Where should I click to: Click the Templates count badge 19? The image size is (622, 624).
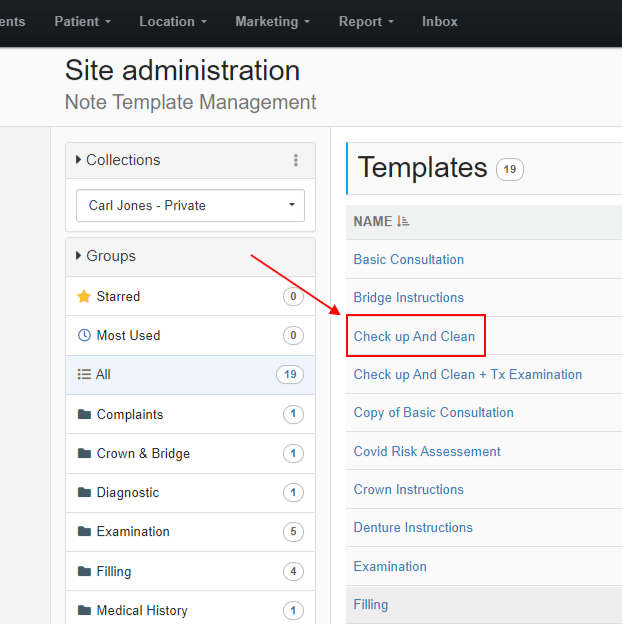point(509,170)
